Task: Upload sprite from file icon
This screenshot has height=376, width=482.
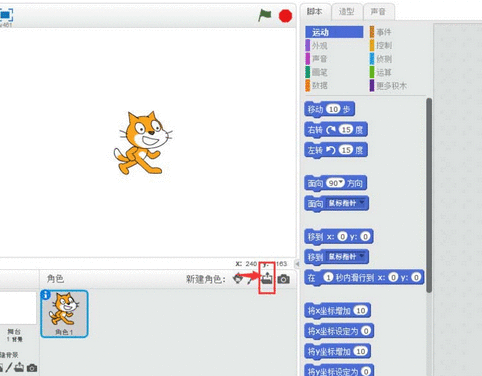Action: pos(267,278)
